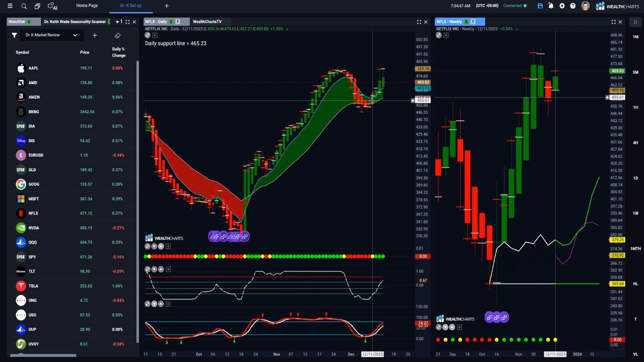Screen dimensions: 644x362
Task: Click the NFLX Weekly main pane resize icon
Action: point(439,35)
